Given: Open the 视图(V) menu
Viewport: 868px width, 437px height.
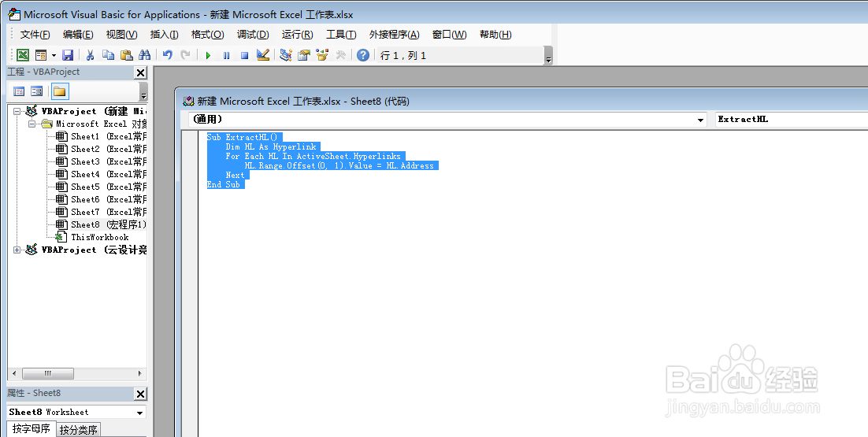Looking at the screenshot, I should (x=122, y=35).
